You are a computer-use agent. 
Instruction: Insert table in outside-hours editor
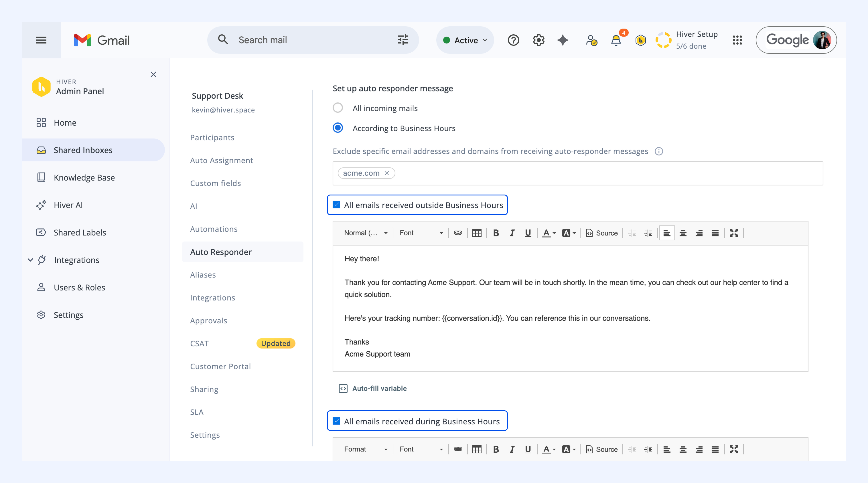tap(477, 233)
